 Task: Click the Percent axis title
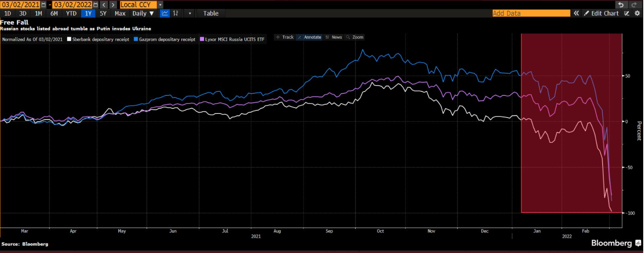639,131
